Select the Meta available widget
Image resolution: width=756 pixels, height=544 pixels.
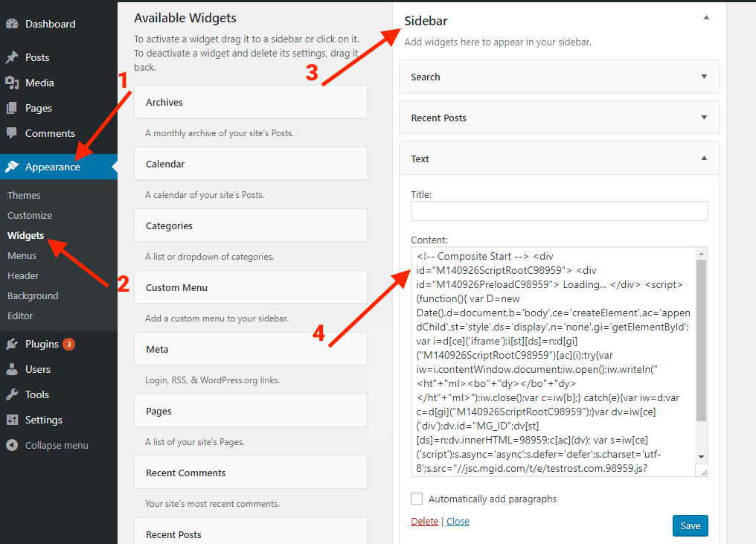[251, 349]
